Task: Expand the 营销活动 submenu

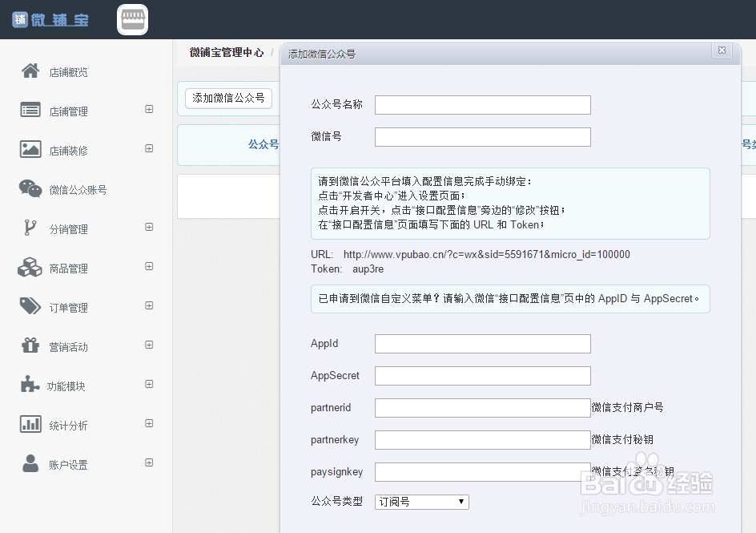Action: [x=150, y=345]
